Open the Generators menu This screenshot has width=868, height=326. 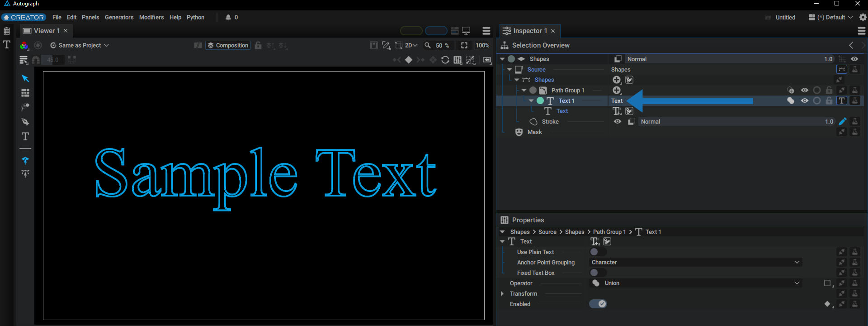coord(119,17)
